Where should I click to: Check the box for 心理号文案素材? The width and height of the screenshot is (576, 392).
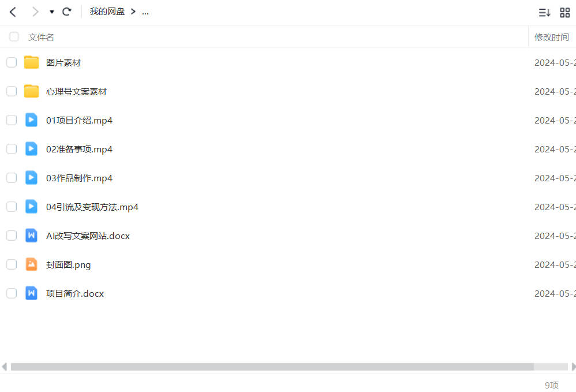(x=12, y=91)
